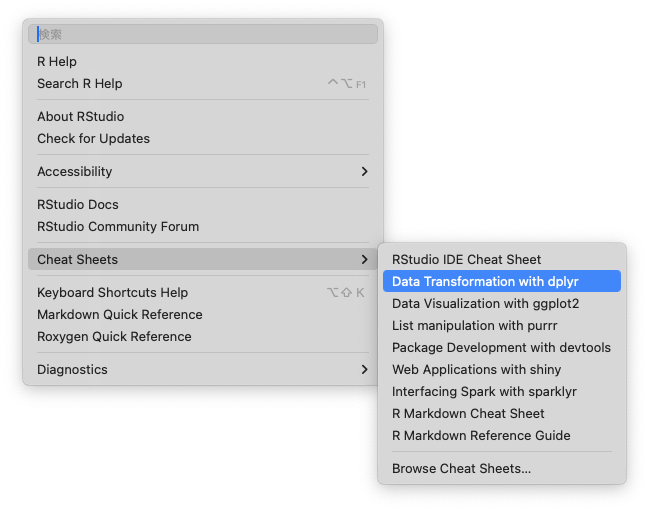Expand the Diagnostics submenu

(72, 370)
